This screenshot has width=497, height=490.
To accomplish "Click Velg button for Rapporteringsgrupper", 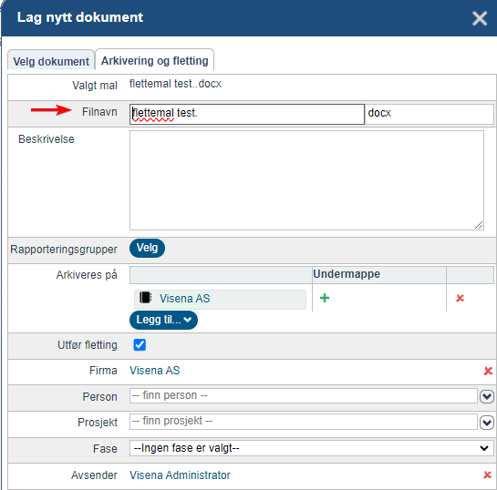I will tap(147, 248).
